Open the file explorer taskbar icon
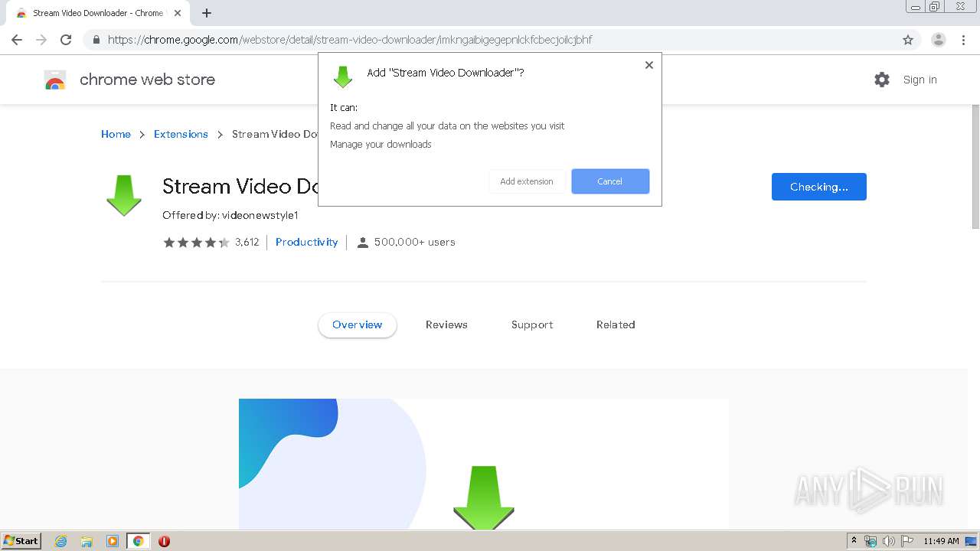The height and width of the screenshot is (551, 980). click(87, 541)
